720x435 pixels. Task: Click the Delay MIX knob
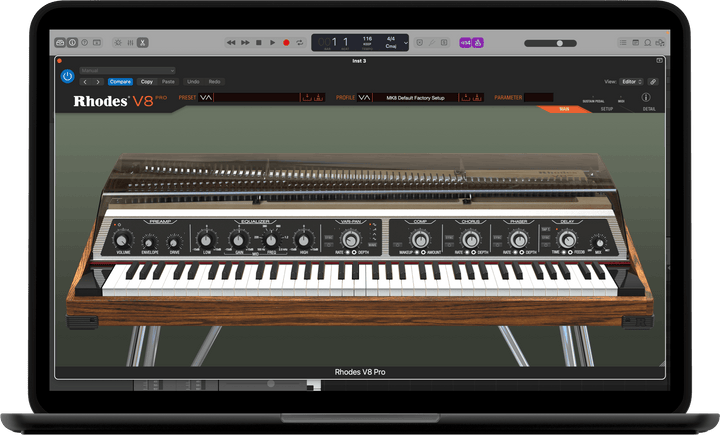click(x=599, y=242)
